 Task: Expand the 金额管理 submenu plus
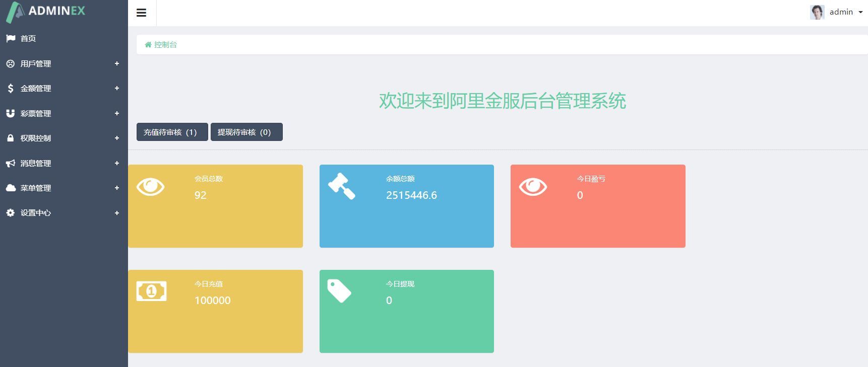(116, 88)
